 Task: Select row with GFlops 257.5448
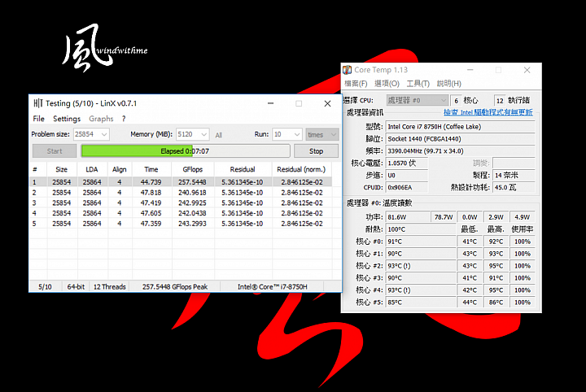[x=181, y=182]
